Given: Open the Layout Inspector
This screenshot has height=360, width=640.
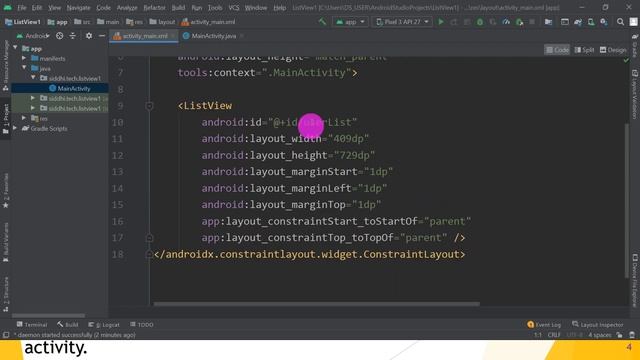Looking at the screenshot, I should point(598,324).
